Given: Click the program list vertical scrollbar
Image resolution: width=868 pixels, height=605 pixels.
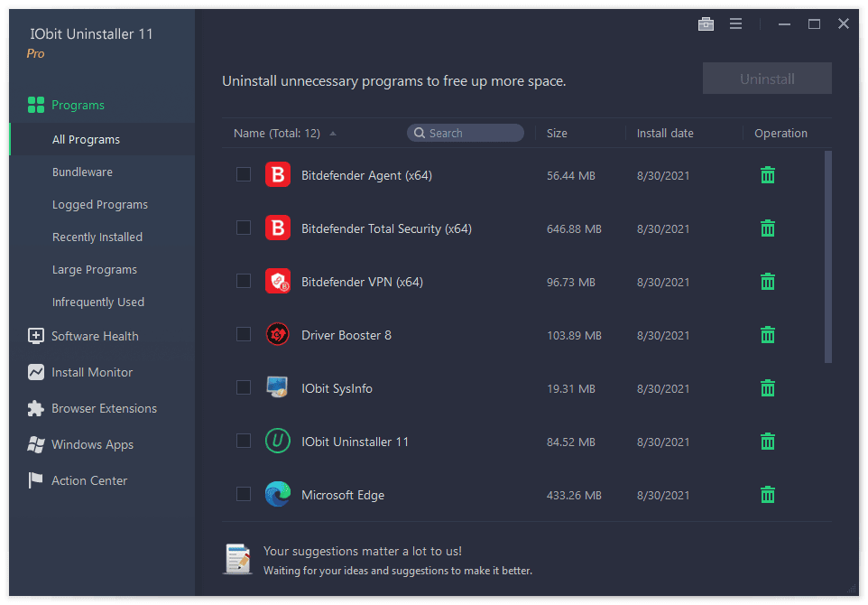Looking at the screenshot, I should (x=828, y=256).
